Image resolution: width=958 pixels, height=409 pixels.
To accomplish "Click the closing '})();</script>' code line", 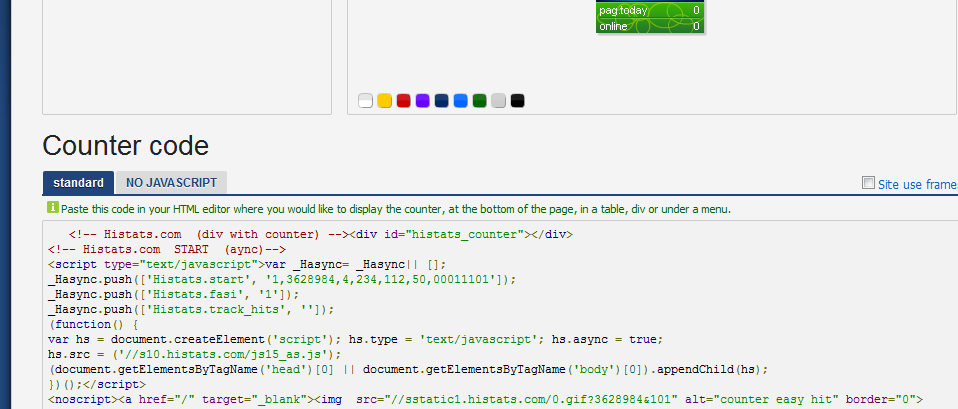I will click(97, 385).
